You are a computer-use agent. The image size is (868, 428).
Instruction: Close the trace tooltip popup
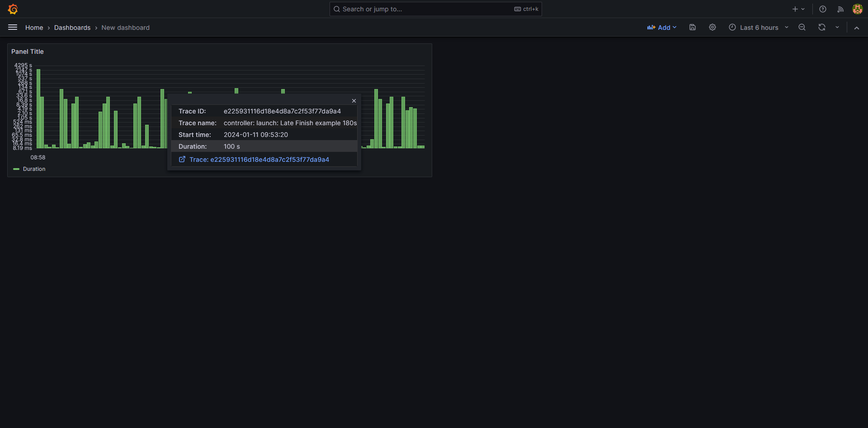click(x=354, y=101)
